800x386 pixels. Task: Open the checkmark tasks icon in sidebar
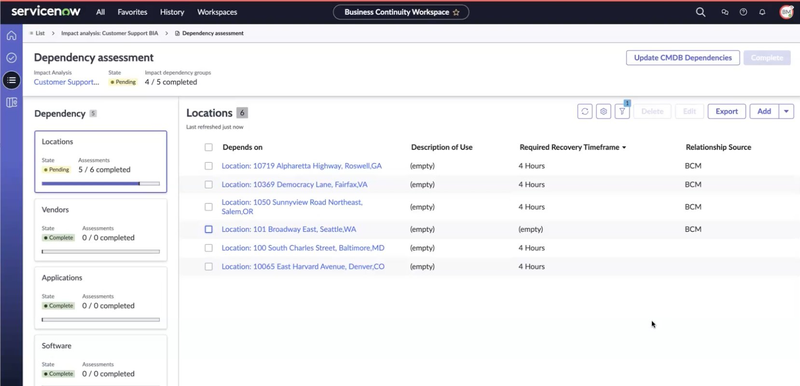click(11, 58)
